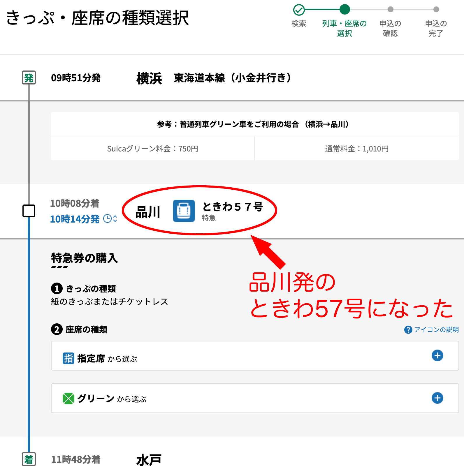Click the ときわ57号 train name
This screenshot has height=476, width=464.
233,207
